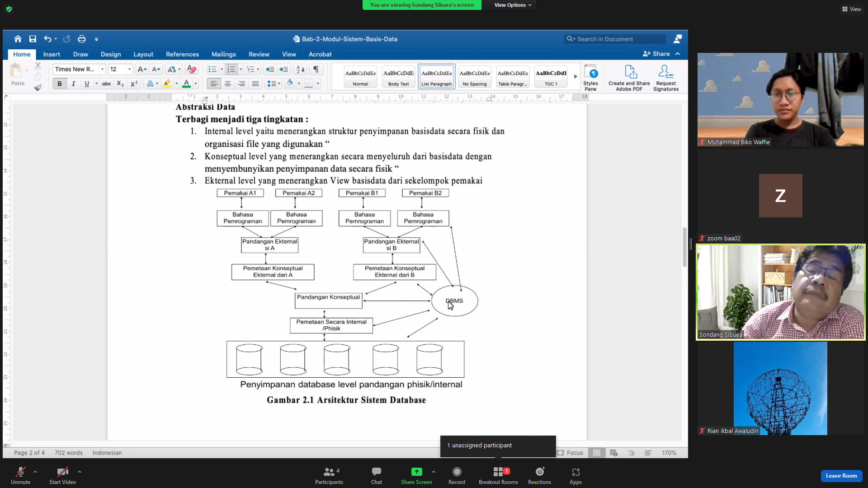Expand audio options arrow beside Unmute
This screenshot has height=488, width=868.
point(35,472)
